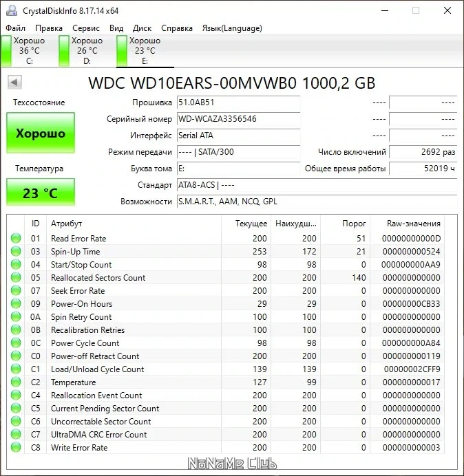464x476 pixels.
Task: Click the CrystalDiskInfo app icon in title bar
Action: pos(12,10)
